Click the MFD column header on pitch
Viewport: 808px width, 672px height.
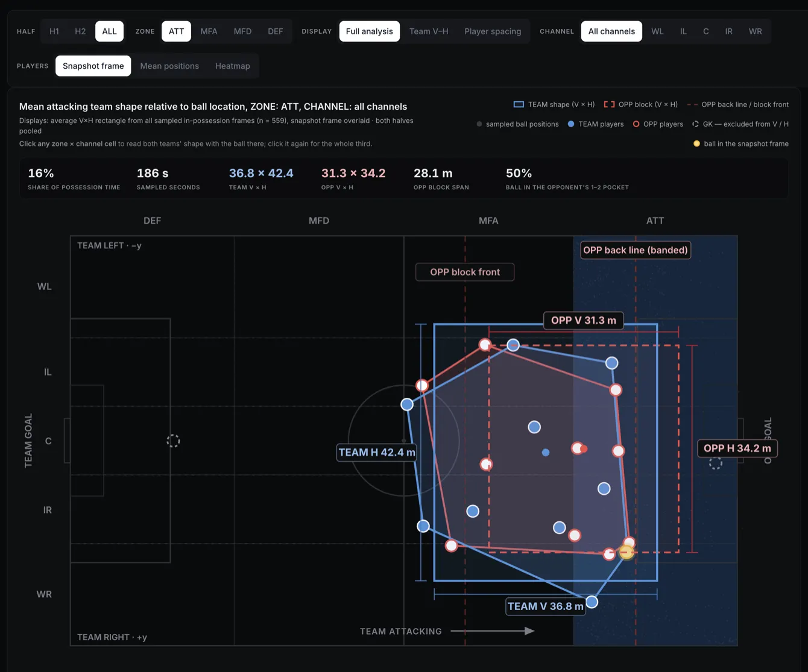point(319,221)
